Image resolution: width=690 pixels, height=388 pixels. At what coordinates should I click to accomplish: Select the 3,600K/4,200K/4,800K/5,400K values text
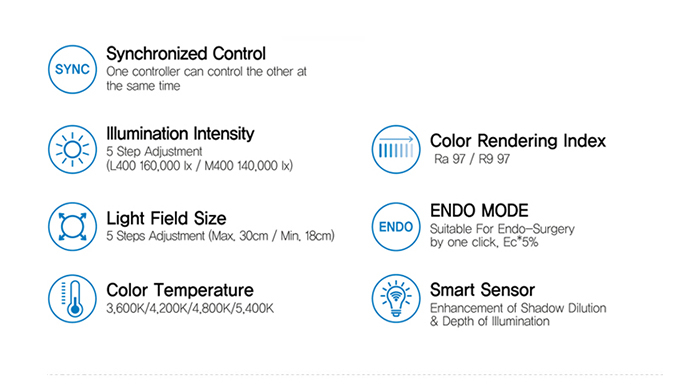click(x=190, y=308)
